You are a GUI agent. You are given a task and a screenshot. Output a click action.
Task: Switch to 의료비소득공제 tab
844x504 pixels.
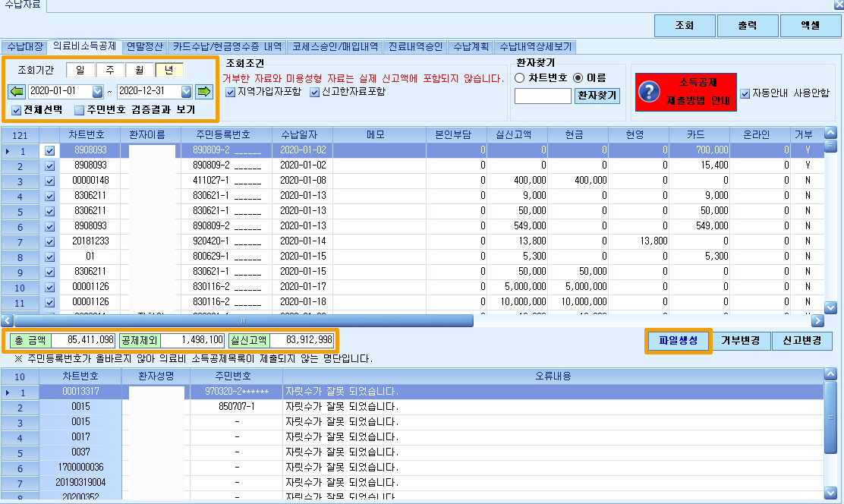point(84,46)
